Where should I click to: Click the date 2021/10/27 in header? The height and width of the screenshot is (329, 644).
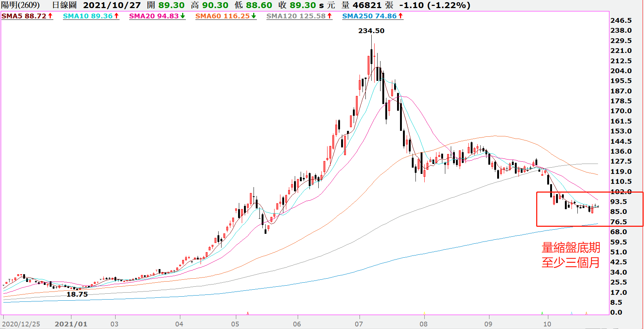112,5
